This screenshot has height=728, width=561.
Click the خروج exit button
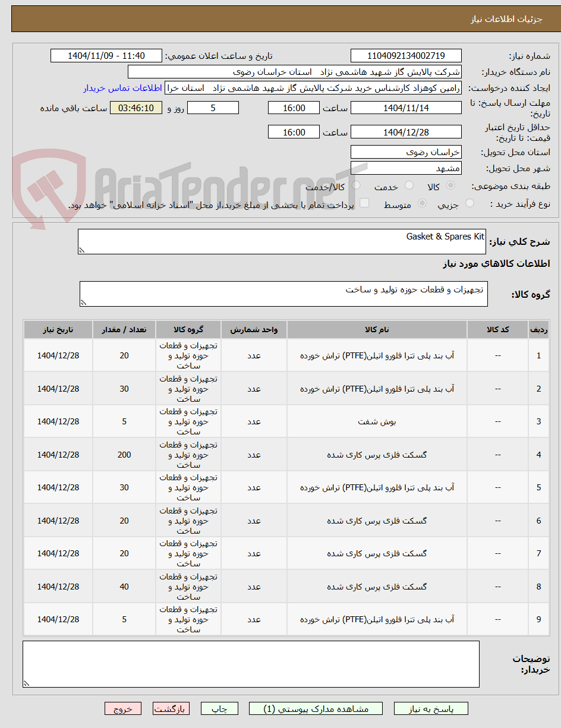coord(123,708)
